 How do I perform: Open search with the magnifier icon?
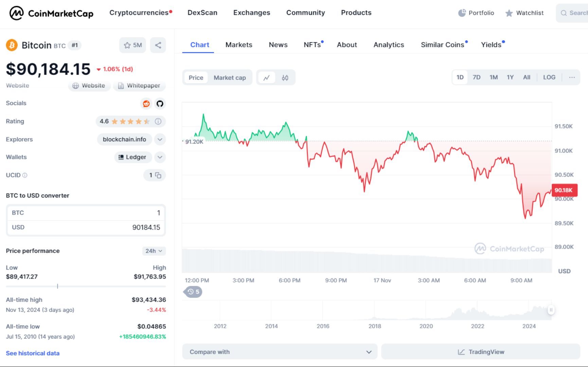click(564, 13)
